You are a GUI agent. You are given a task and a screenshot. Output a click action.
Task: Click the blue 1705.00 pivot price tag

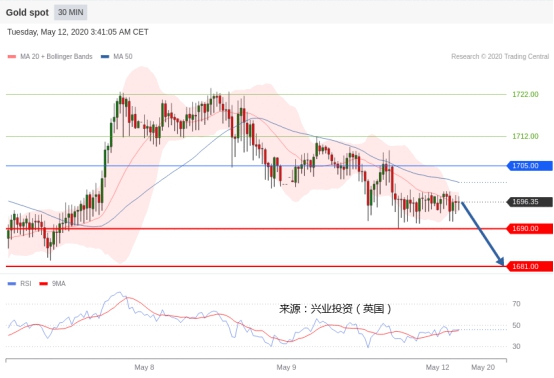[530, 166]
